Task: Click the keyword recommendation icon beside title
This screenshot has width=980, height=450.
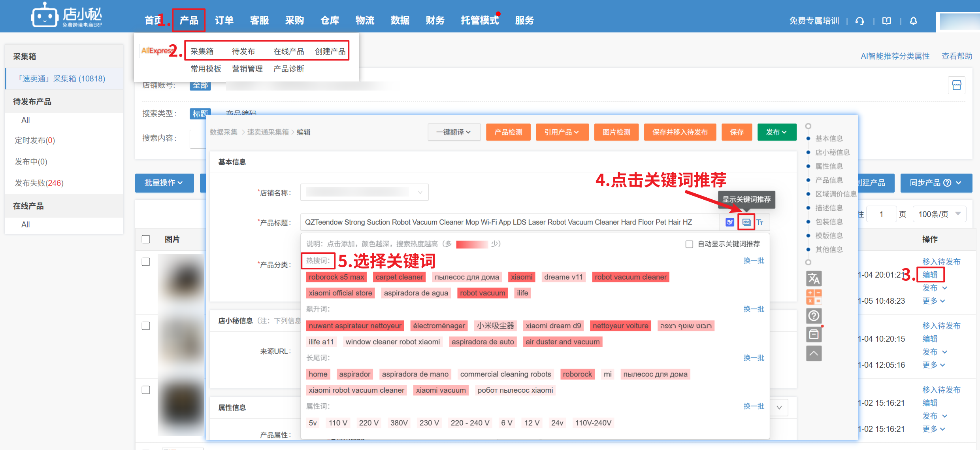Action: [x=746, y=222]
